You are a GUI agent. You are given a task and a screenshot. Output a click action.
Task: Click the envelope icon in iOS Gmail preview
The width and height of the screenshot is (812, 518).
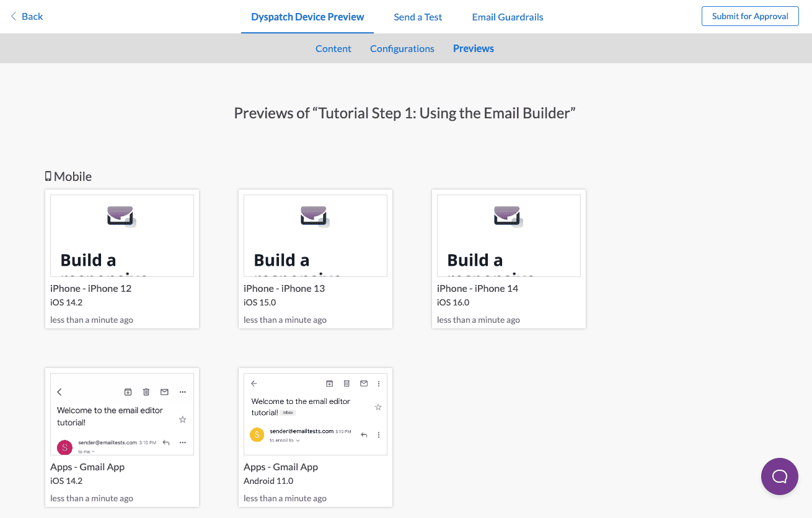[164, 392]
